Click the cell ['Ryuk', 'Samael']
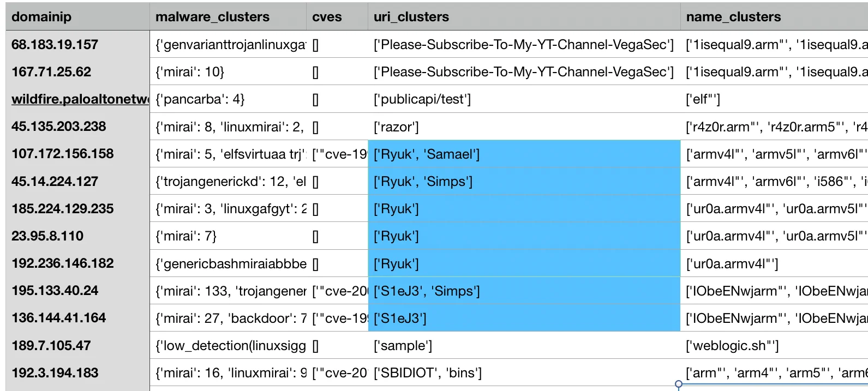Image resolution: width=868 pixels, height=391 pixels. pos(524,154)
